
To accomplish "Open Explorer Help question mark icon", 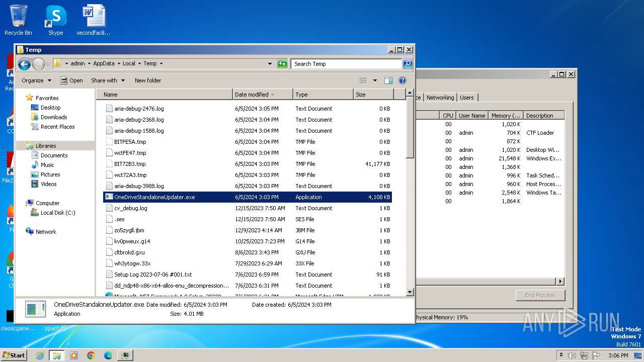I will pos(403,80).
